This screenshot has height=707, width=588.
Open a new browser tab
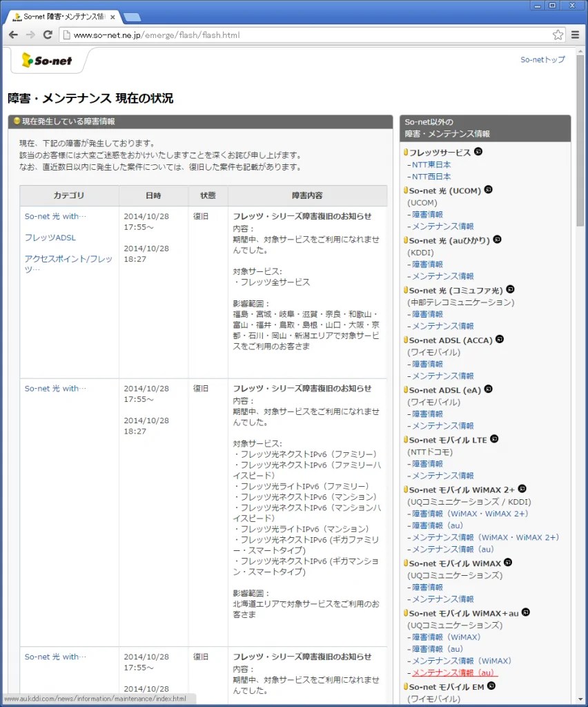click(x=132, y=17)
